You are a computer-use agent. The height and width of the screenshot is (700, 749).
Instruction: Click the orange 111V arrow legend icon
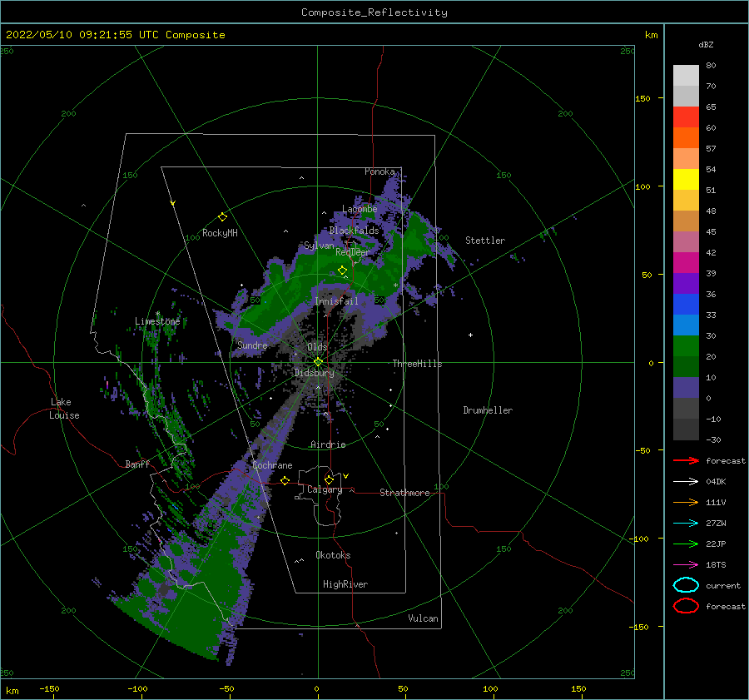tap(686, 502)
